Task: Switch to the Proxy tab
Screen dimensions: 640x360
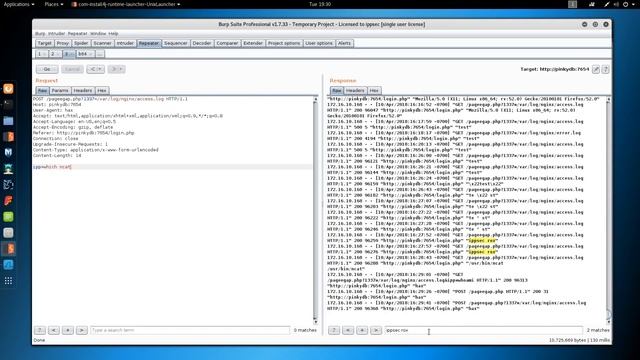Action: point(62,43)
